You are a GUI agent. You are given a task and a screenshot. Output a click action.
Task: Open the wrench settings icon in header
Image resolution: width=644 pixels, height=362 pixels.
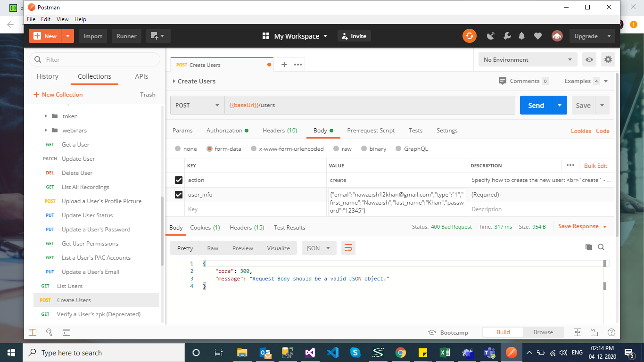point(507,36)
